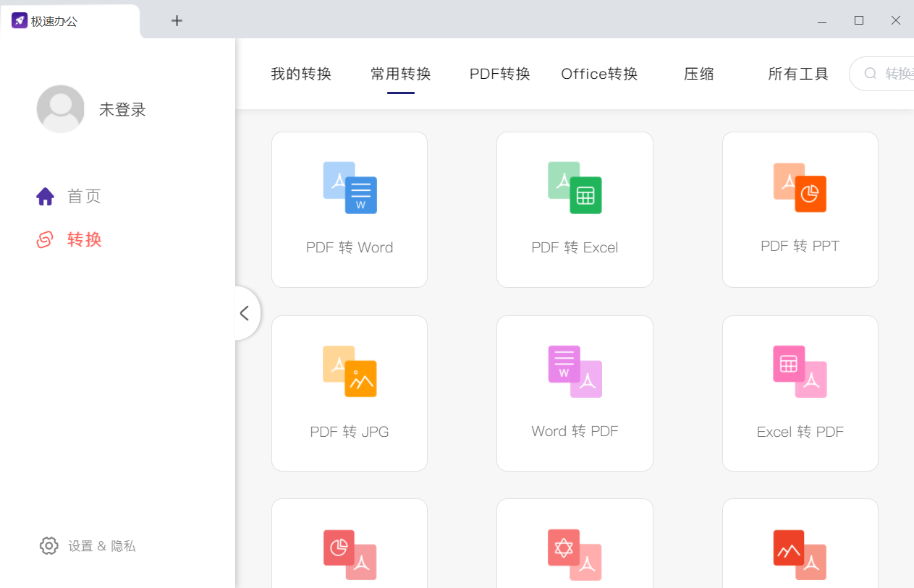Open the PDF 转 Word converter icon
This screenshot has width=914, height=588.
pos(350,187)
